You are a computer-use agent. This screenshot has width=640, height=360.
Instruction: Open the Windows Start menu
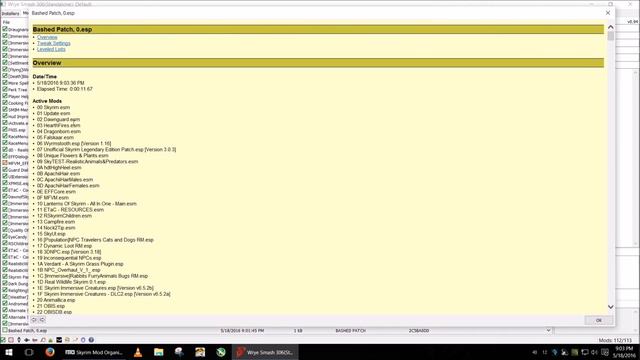pyautogui.click(x=9, y=352)
